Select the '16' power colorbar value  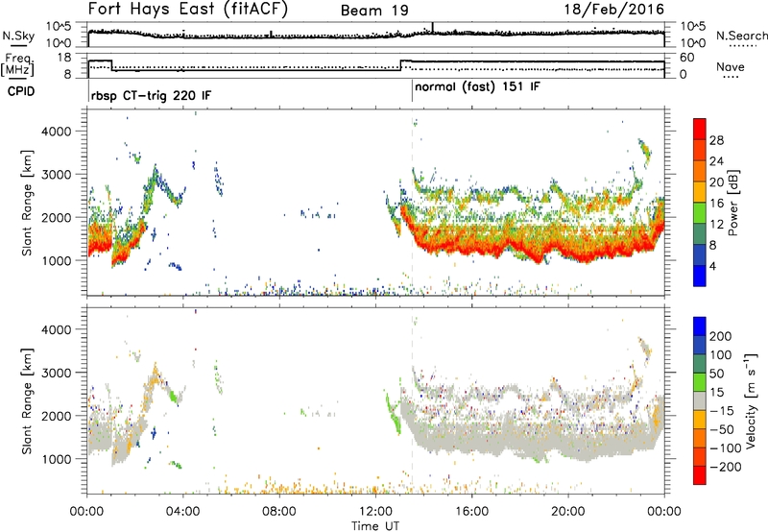[716, 204]
